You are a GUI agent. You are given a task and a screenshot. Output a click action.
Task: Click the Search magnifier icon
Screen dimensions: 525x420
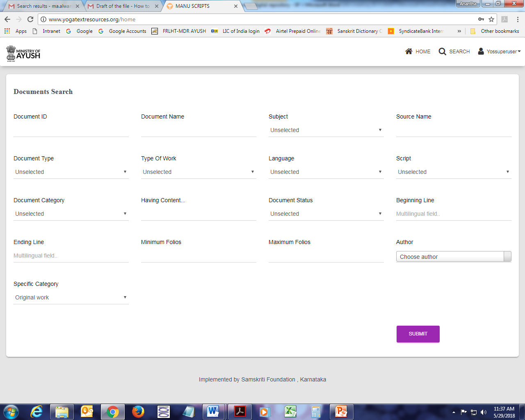[442, 51]
